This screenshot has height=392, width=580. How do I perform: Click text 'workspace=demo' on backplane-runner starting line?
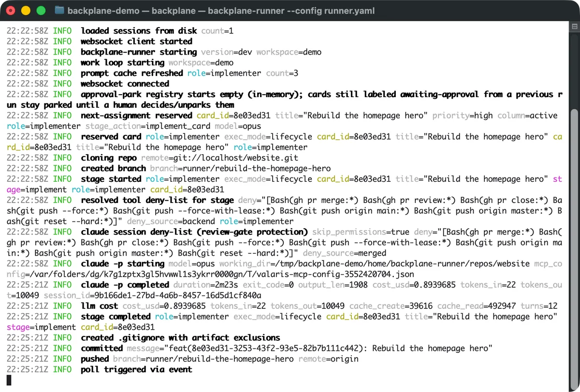pyautogui.click(x=289, y=52)
